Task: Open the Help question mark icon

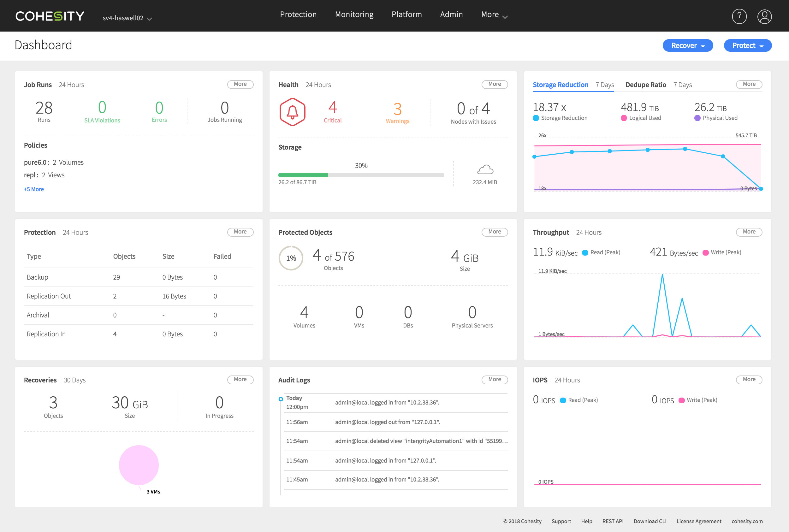Action: [740, 16]
